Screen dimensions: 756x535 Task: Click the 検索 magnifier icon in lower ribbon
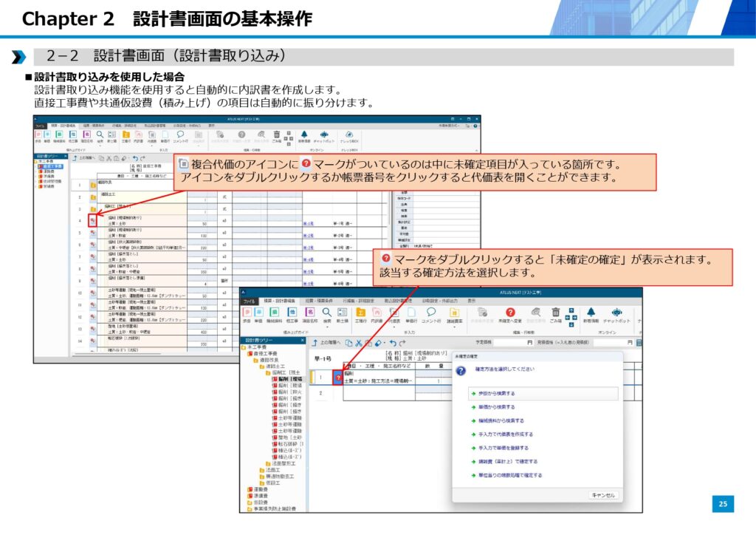(x=326, y=313)
